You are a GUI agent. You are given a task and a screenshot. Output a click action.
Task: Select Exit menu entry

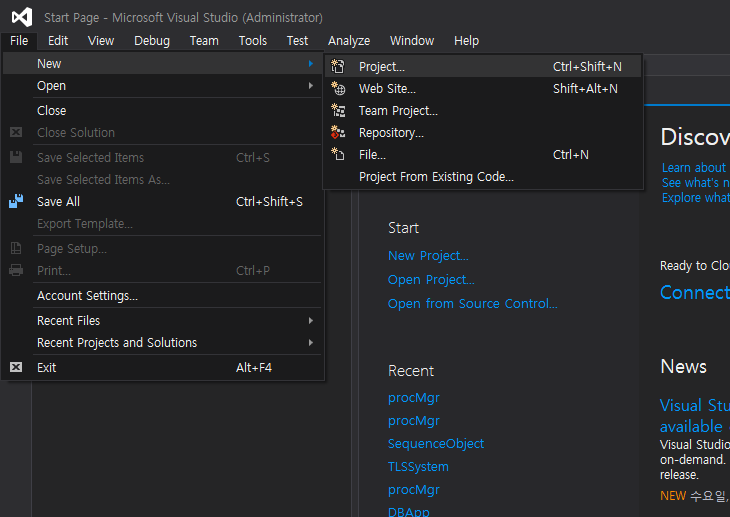[x=162, y=367]
